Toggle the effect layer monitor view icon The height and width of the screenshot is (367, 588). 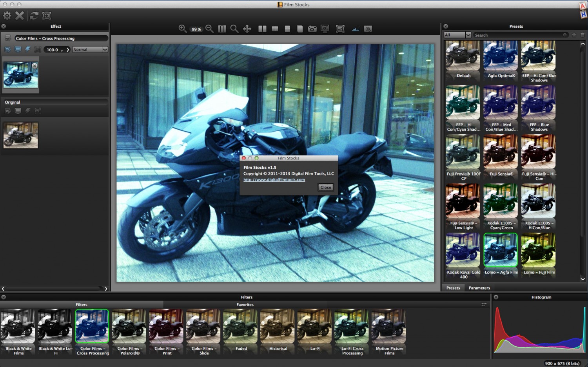click(18, 49)
